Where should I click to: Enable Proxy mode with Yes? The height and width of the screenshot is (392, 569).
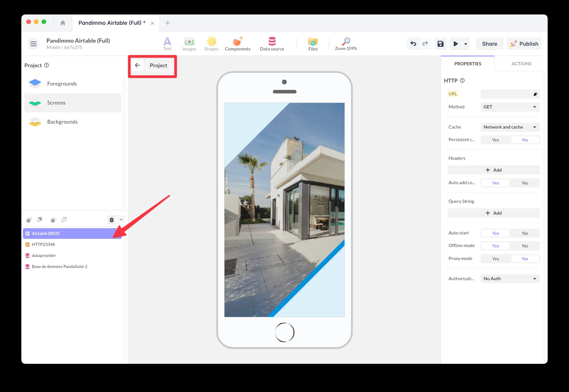(x=495, y=259)
